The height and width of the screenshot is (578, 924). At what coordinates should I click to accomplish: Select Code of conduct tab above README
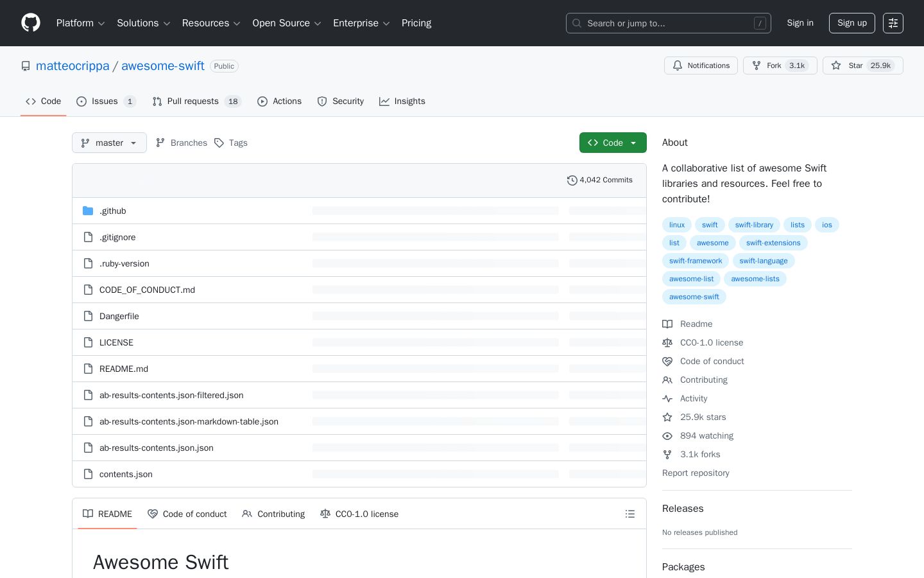tap(187, 514)
